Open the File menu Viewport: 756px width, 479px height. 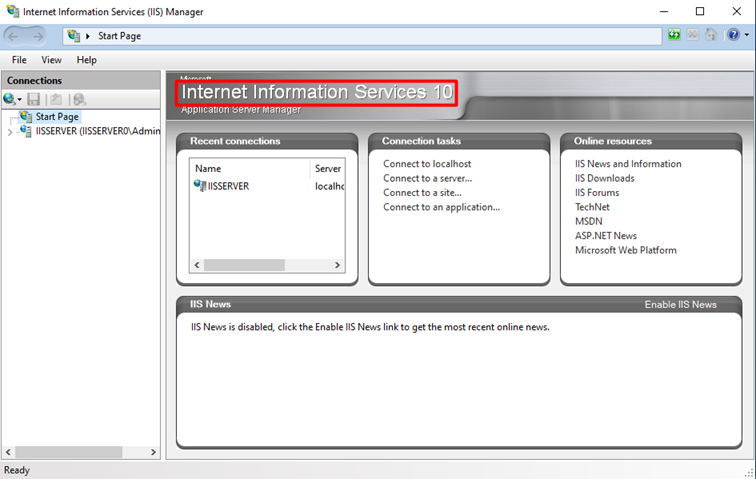19,60
